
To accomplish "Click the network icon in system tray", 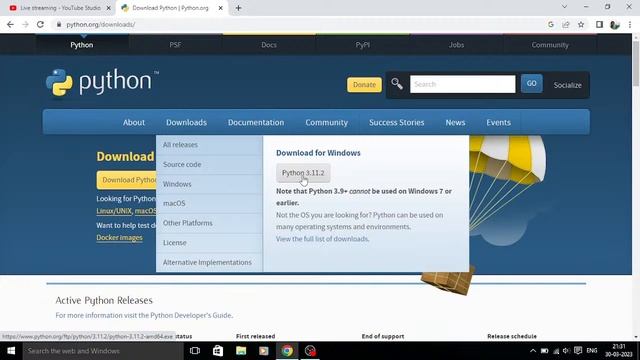I will coord(556,351).
